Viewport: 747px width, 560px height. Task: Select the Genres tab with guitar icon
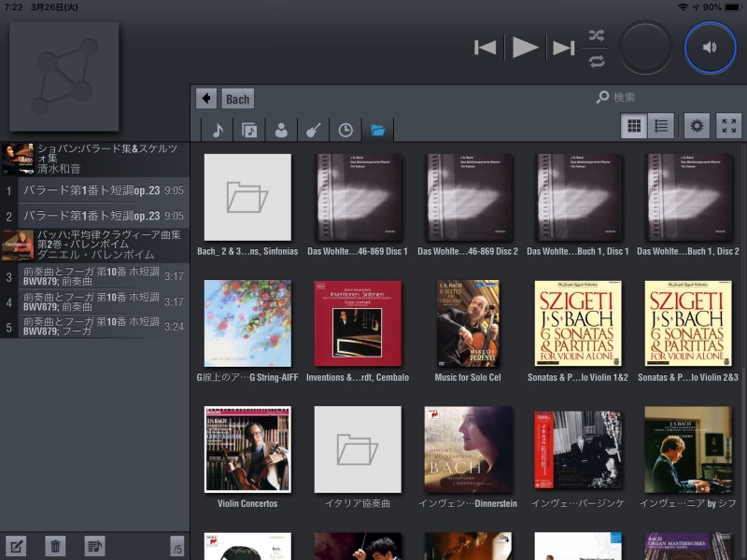coord(314,130)
